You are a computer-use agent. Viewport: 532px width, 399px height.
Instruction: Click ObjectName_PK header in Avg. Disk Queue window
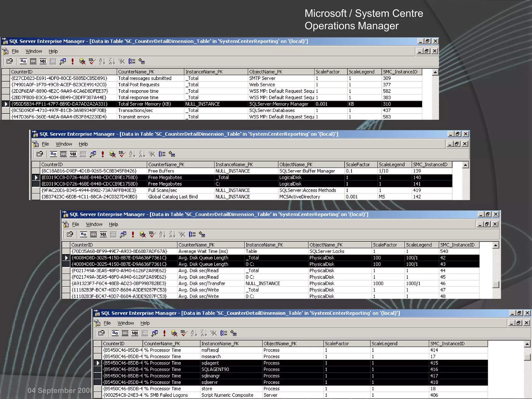(x=340, y=245)
